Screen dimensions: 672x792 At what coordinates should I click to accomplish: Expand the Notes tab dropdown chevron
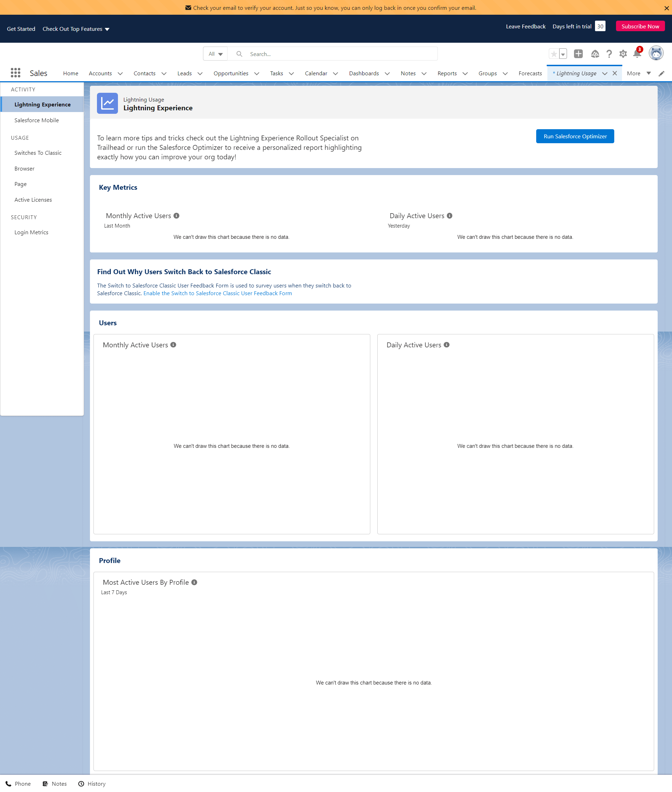click(x=424, y=74)
